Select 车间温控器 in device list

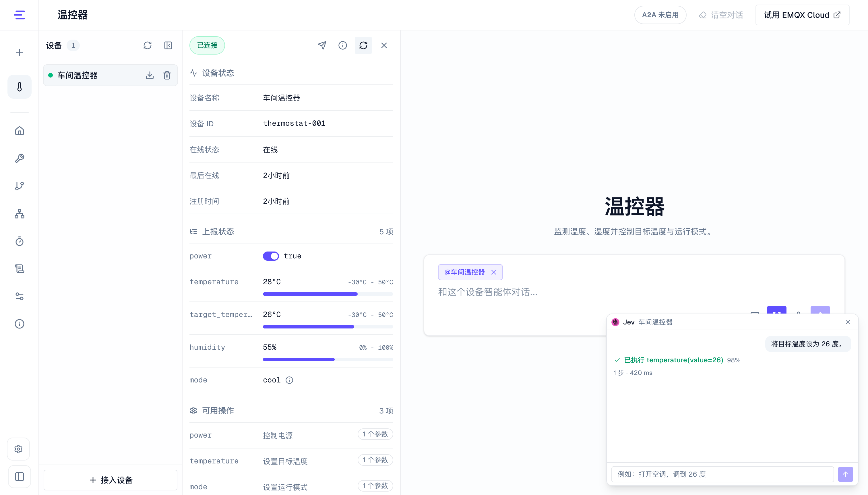pos(111,75)
